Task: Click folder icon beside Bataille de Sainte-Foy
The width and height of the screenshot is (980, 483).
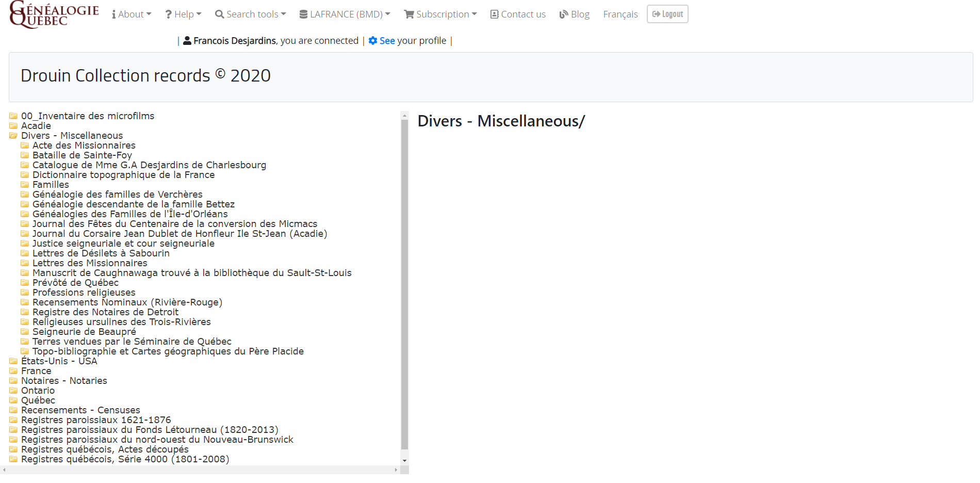Action: coord(25,155)
